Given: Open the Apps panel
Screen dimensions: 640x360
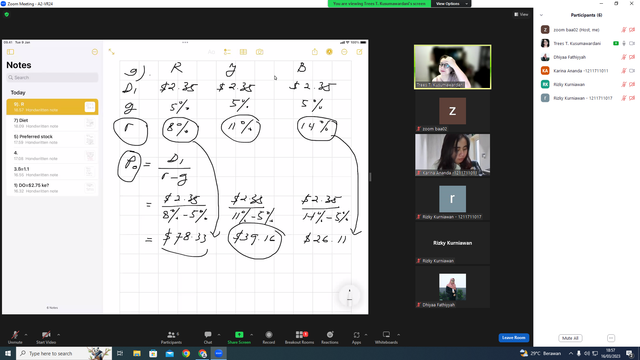Looking at the screenshot, I should click(356, 337).
